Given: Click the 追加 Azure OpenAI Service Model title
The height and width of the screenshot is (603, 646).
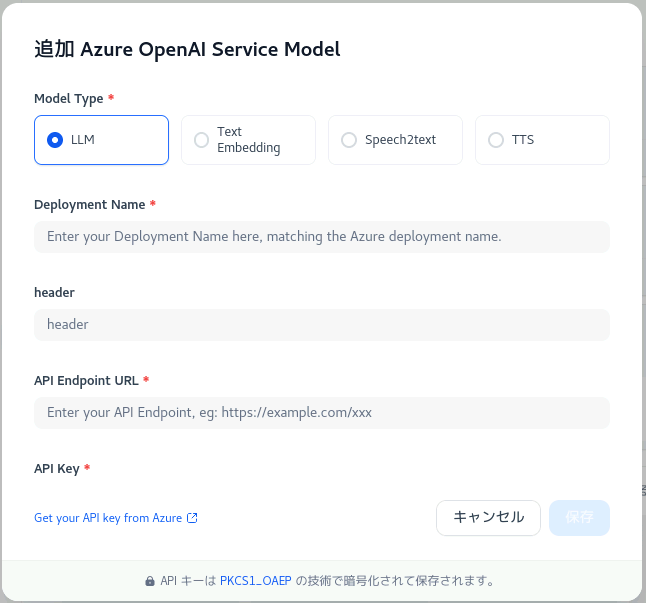Looking at the screenshot, I should 187,49.
